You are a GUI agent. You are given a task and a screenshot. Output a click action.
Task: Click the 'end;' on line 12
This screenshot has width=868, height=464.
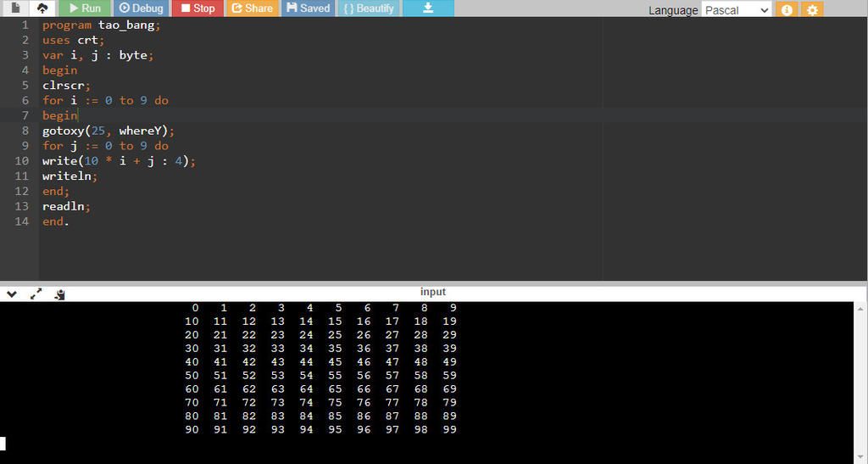point(56,191)
